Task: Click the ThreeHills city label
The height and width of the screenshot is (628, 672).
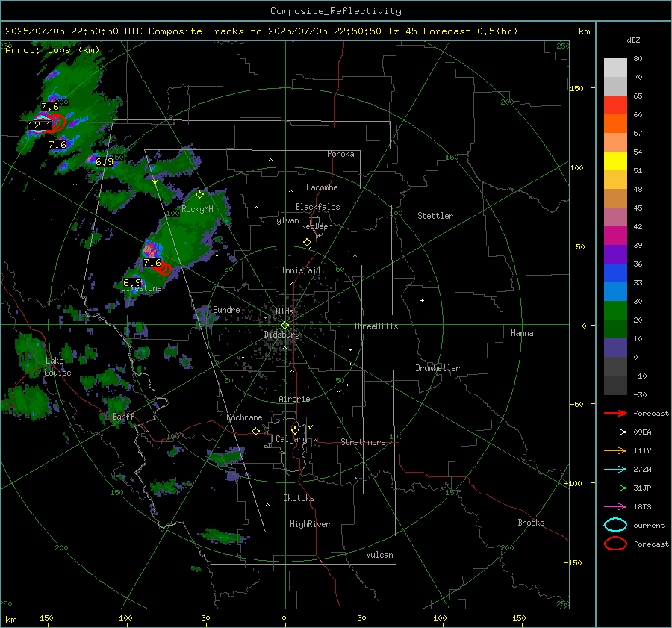Action: click(376, 326)
